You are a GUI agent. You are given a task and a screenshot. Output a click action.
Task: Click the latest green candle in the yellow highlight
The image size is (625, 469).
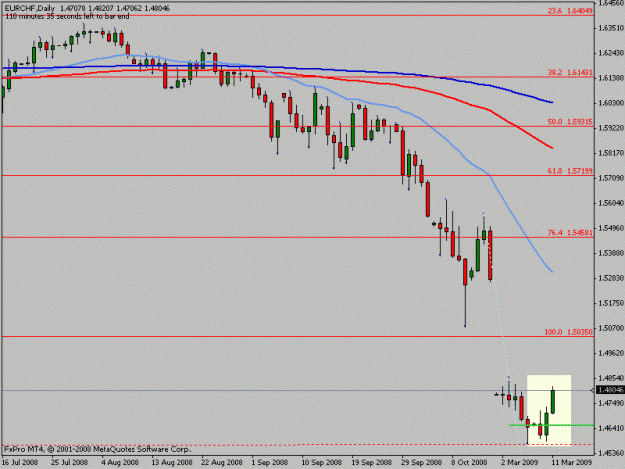click(x=553, y=401)
